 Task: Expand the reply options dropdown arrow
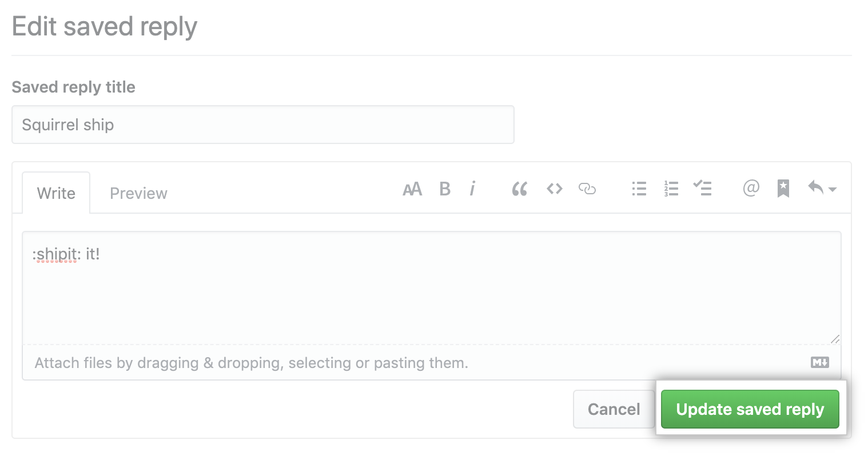click(x=833, y=189)
